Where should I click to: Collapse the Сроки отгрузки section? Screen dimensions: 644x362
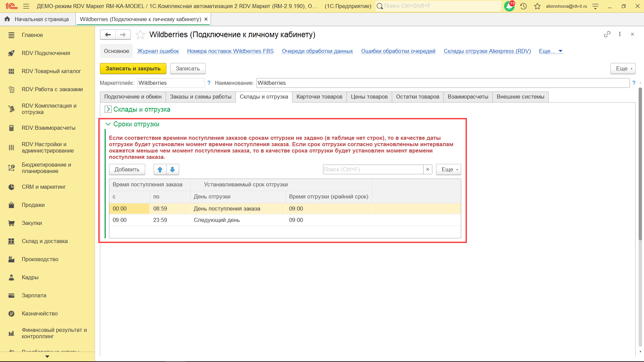108,124
